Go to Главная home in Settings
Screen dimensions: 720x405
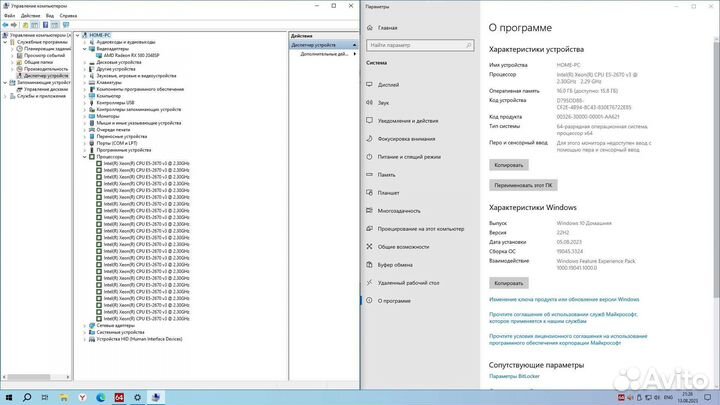point(387,28)
